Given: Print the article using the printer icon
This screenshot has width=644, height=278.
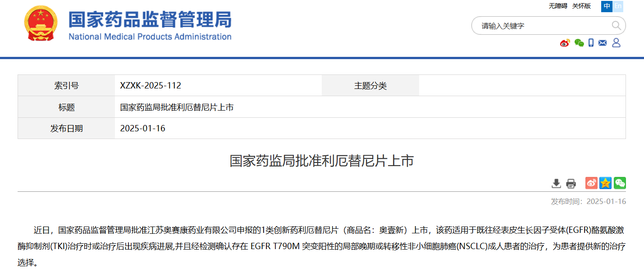Looking at the screenshot, I should [571, 183].
